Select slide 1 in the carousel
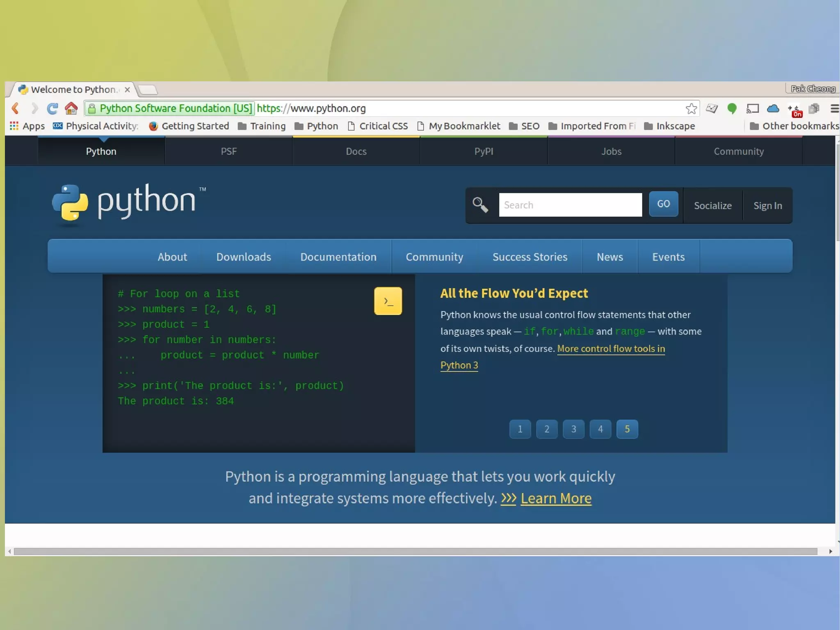 click(520, 429)
